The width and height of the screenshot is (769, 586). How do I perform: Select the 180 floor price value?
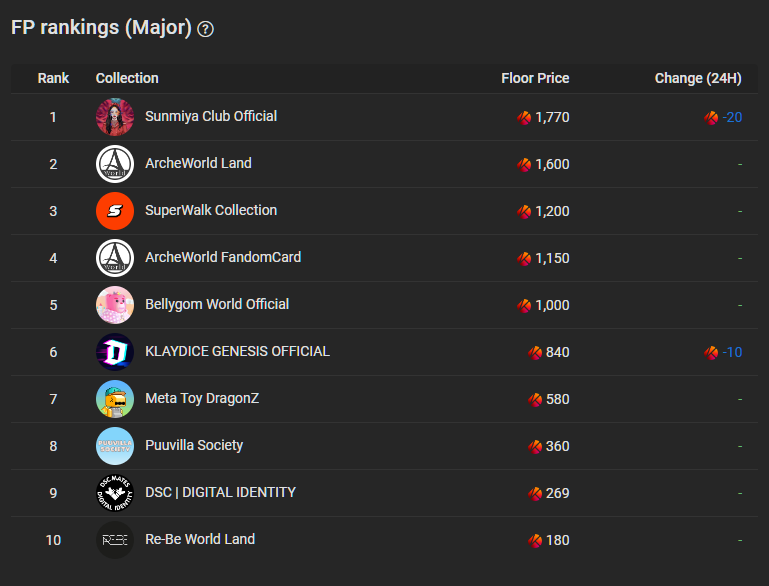point(558,540)
